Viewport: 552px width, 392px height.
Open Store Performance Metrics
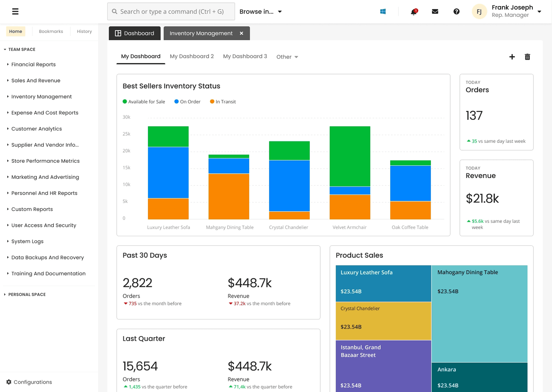[x=46, y=161]
